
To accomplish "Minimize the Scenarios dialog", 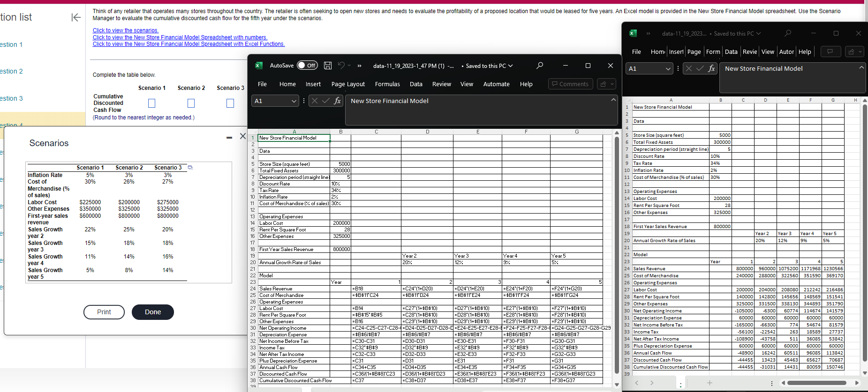I will [x=229, y=137].
